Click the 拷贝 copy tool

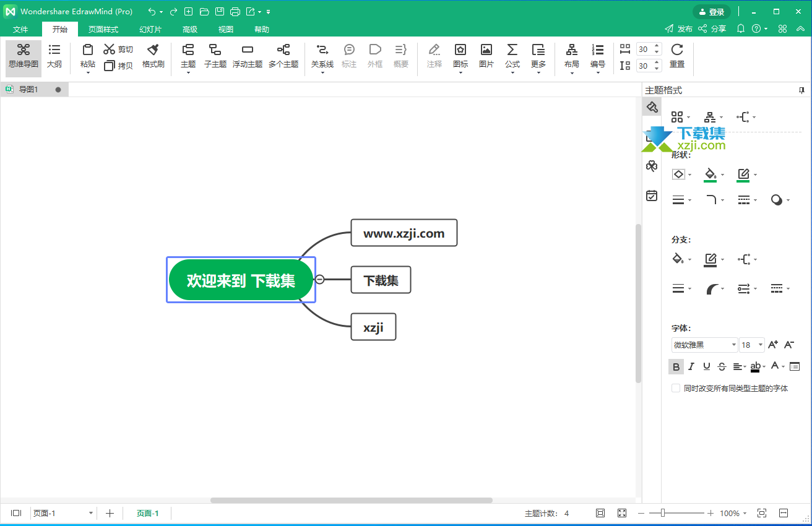click(118, 65)
